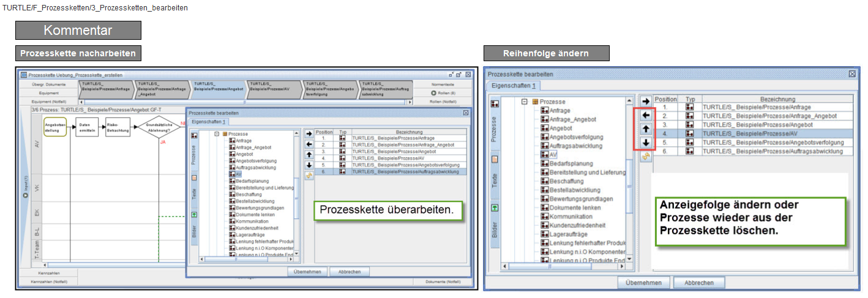Open Texte side tab icon in Reihenfolge ändern dialog

click(x=495, y=159)
